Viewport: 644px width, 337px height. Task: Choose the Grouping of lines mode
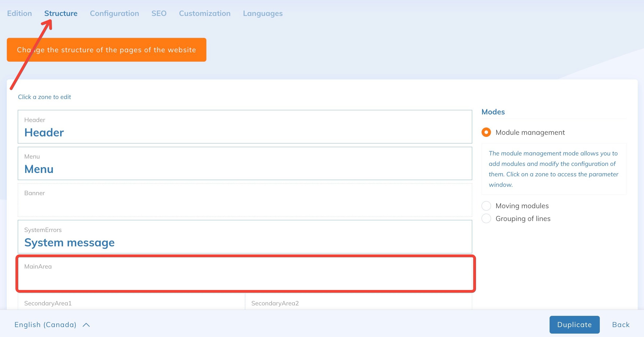pyautogui.click(x=486, y=218)
